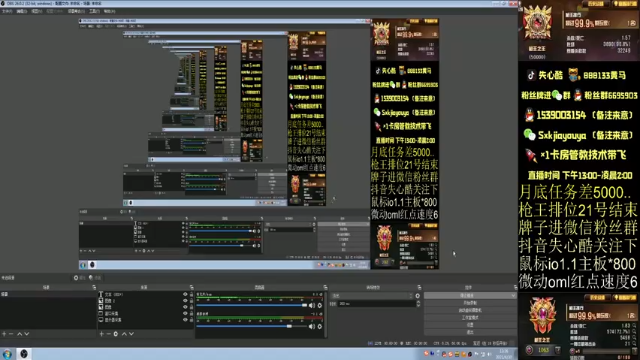Viewport: 640px width, 360px height.
Task: Open the source properties gear icon
Action: [x=116, y=334]
